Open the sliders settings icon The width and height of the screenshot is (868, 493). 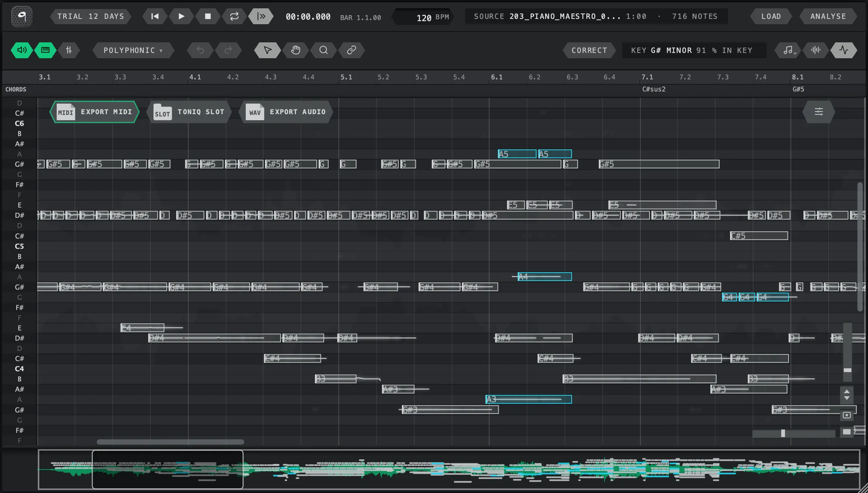coord(818,112)
